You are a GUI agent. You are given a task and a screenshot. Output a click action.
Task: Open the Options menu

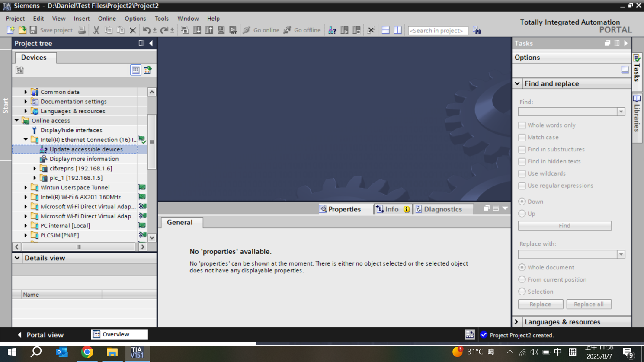pyautogui.click(x=135, y=19)
